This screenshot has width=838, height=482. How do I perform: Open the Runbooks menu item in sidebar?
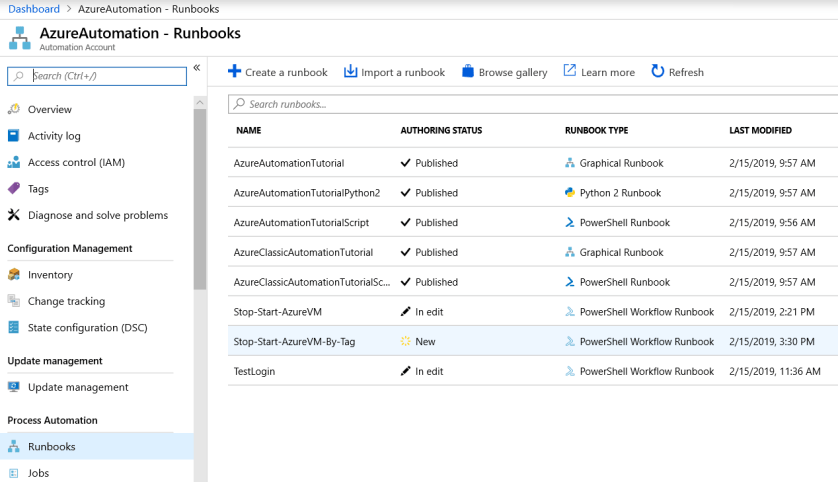pyautogui.click(x=51, y=447)
